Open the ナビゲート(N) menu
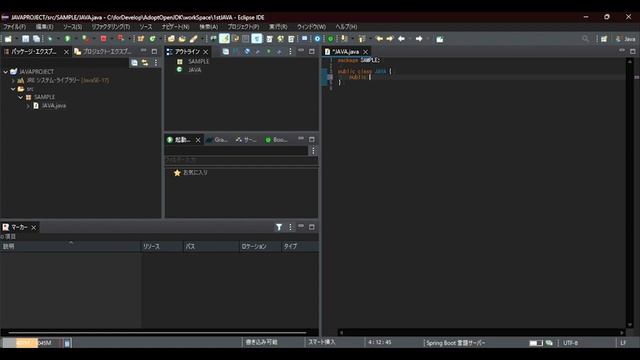The width and height of the screenshot is (640, 360). click(x=176, y=27)
